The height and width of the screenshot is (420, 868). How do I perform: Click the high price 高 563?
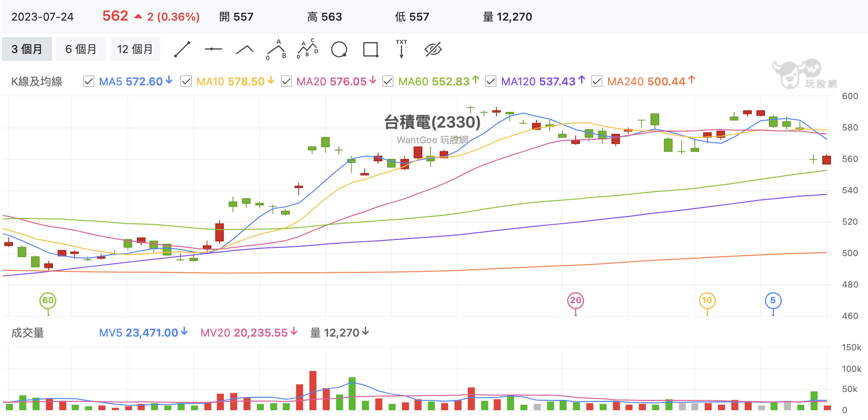click(325, 17)
